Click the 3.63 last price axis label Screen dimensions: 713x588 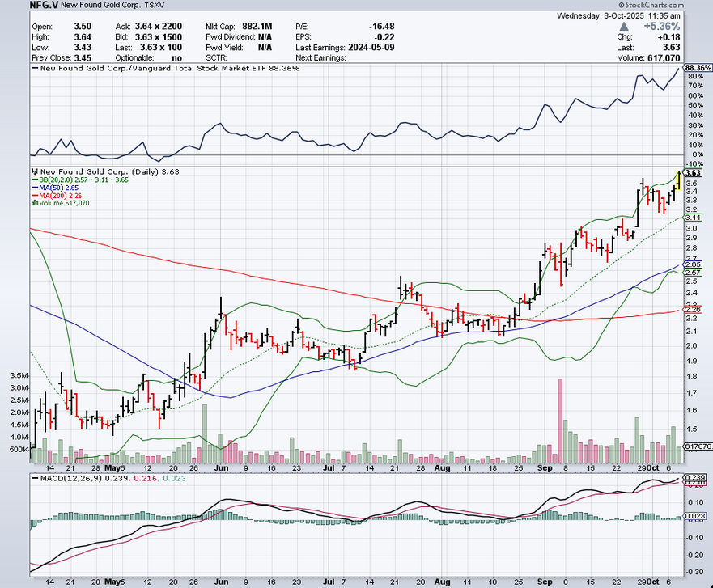click(693, 173)
